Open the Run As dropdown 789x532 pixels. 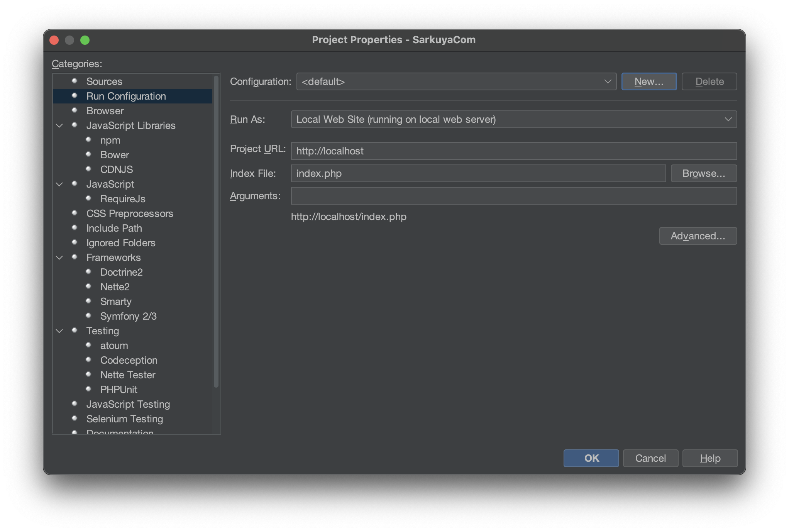[514, 119]
